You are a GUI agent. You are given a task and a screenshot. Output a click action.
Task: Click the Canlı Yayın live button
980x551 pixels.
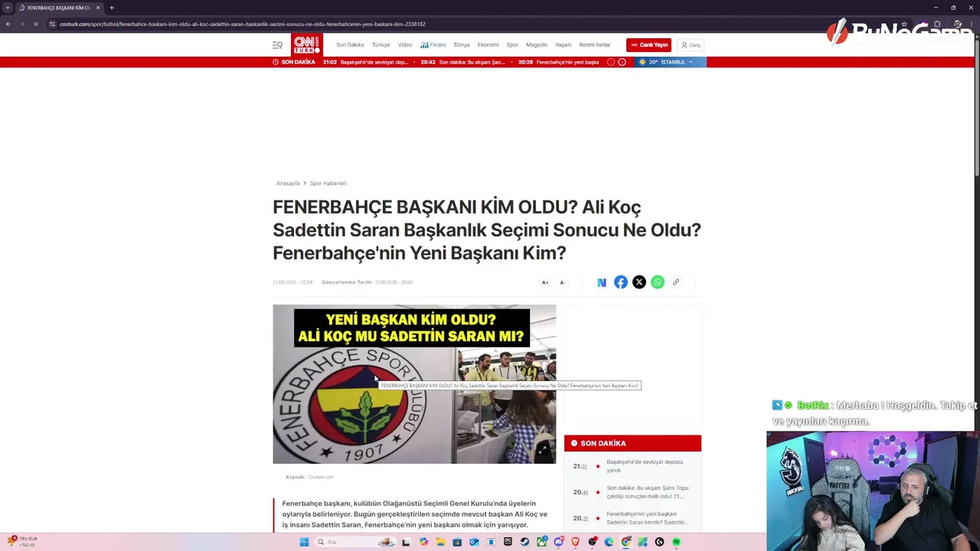(648, 45)
